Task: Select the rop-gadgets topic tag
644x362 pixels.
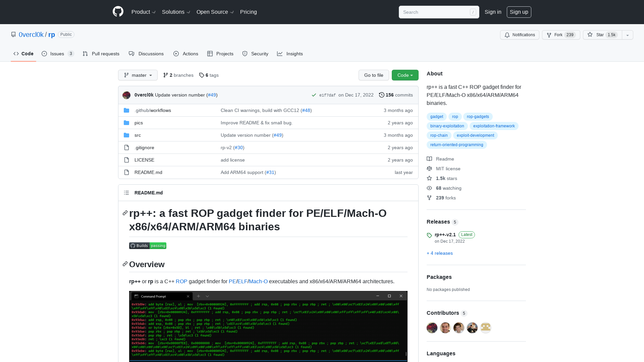Action: (478, 117)
